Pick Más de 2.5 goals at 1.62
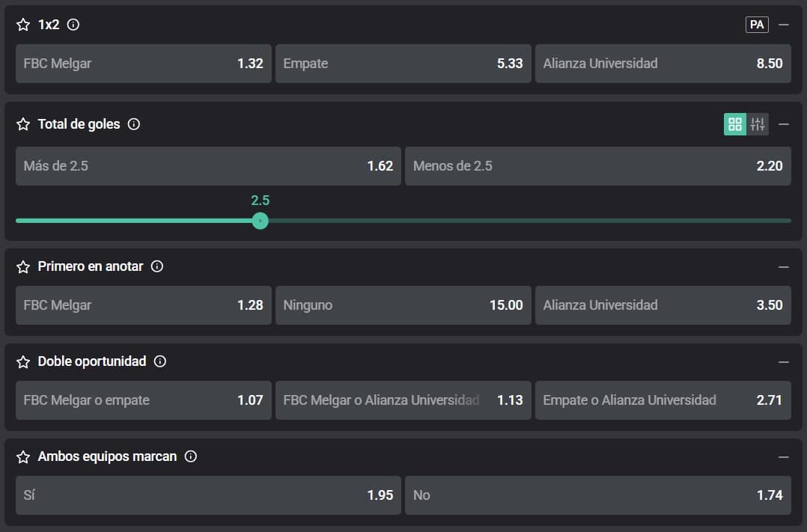 [x=208, y=166]
